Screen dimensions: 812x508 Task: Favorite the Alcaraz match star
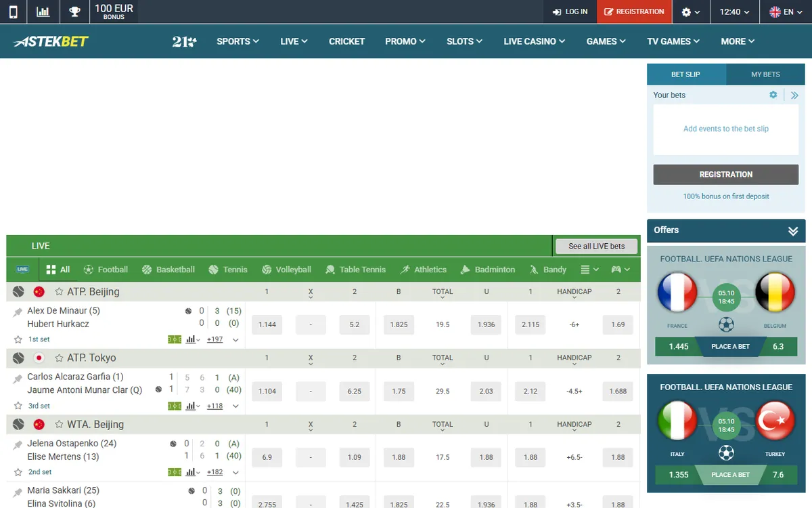coord(18,406)
